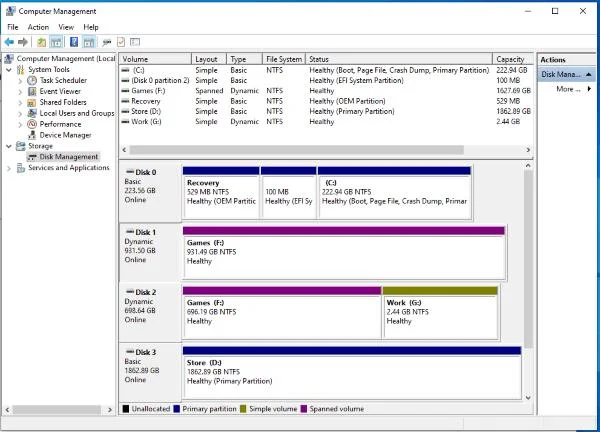The image size is (600, 432).
Task: Select the Work (G:) row in volume list
Action: pyautogui.click(x=326, y=122)
